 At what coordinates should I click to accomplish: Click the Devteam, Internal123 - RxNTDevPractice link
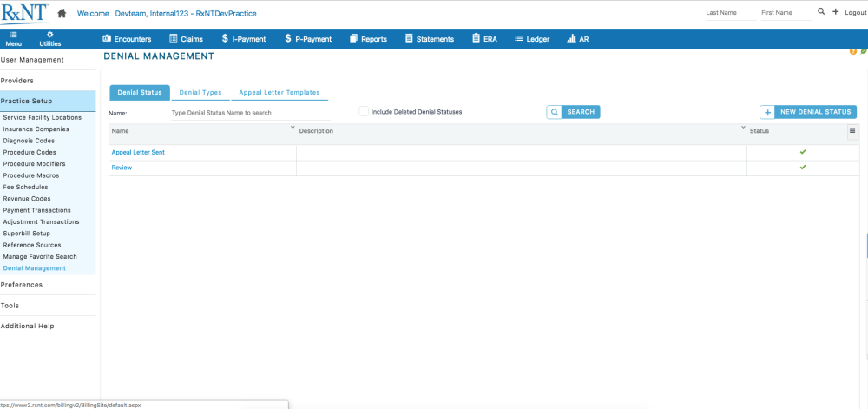tap(186, 13)
